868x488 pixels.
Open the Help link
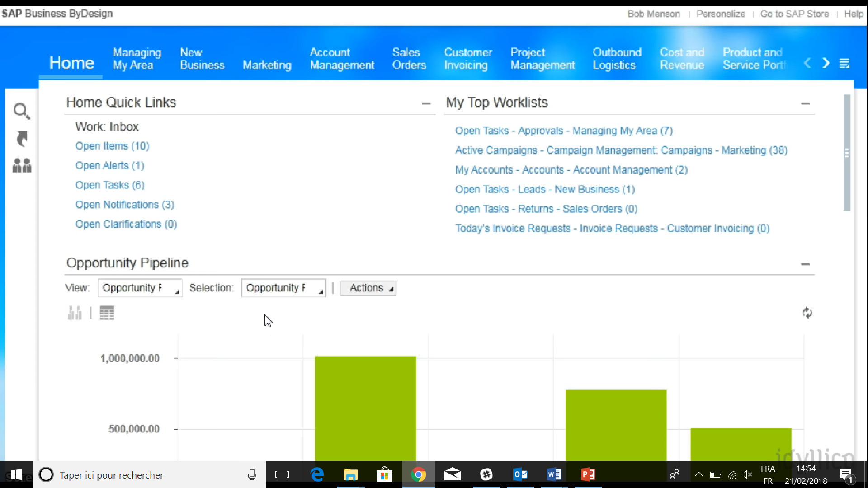(x=854, y=14)
